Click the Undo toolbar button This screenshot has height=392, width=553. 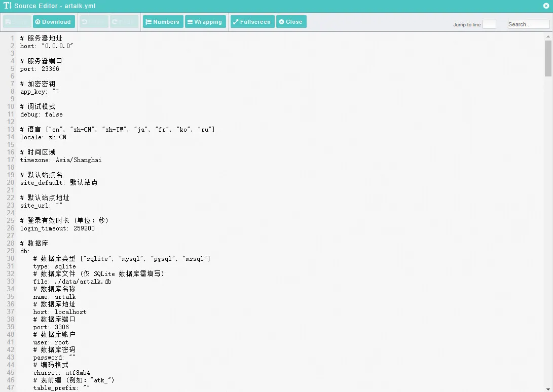click(94, 22)
